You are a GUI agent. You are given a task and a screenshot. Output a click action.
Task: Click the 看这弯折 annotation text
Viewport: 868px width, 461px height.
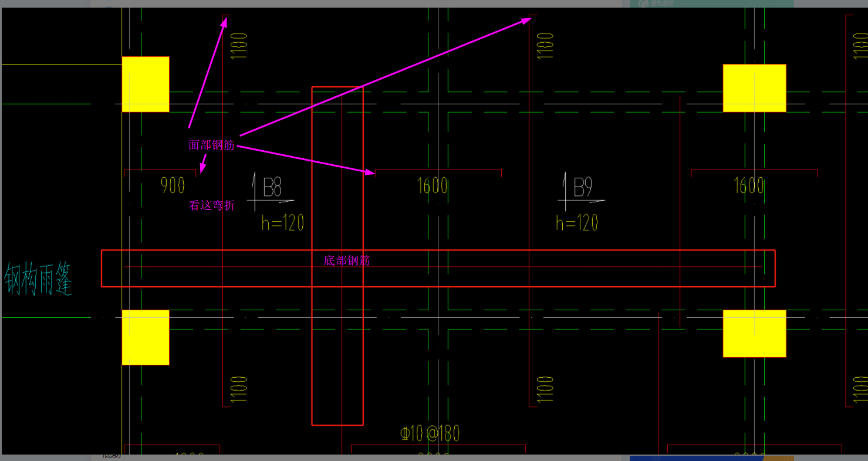click(x=212, y=205)
